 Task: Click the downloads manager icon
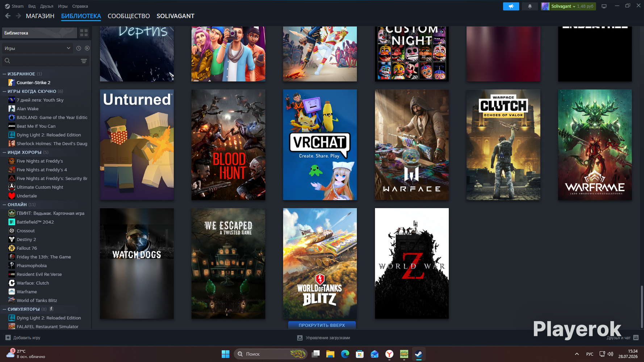[x=300, y=338]
